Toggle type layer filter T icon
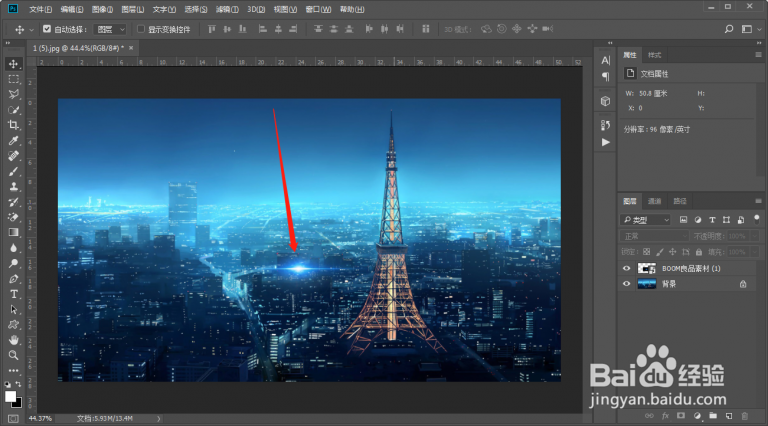 [712, 220]
